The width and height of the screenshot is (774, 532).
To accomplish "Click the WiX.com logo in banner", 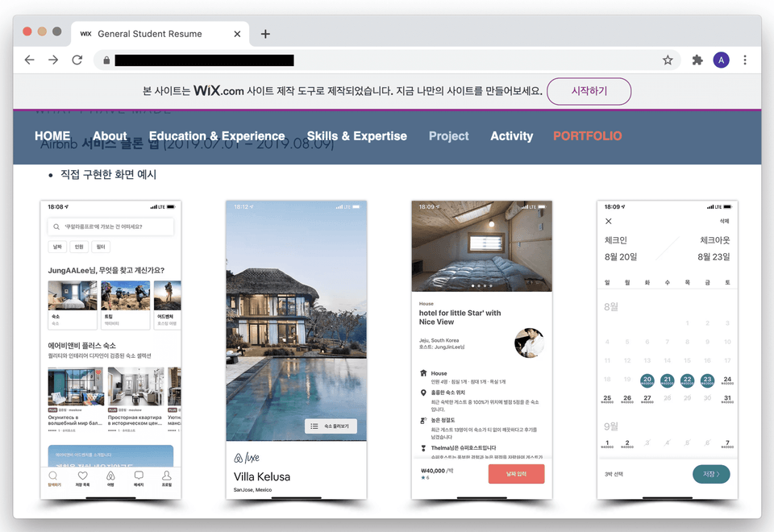I will [x=218, y=91].
